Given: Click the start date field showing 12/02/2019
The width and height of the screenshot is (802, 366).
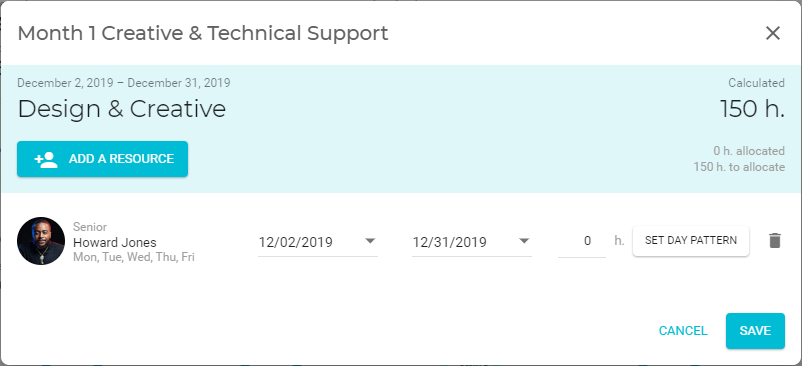Looking at the screenshot, I should 318,241.
